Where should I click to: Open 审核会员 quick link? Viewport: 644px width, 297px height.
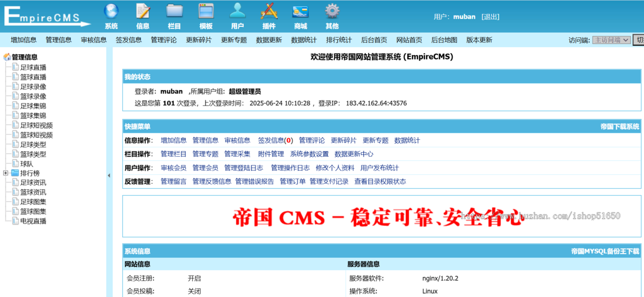[174, 168]
